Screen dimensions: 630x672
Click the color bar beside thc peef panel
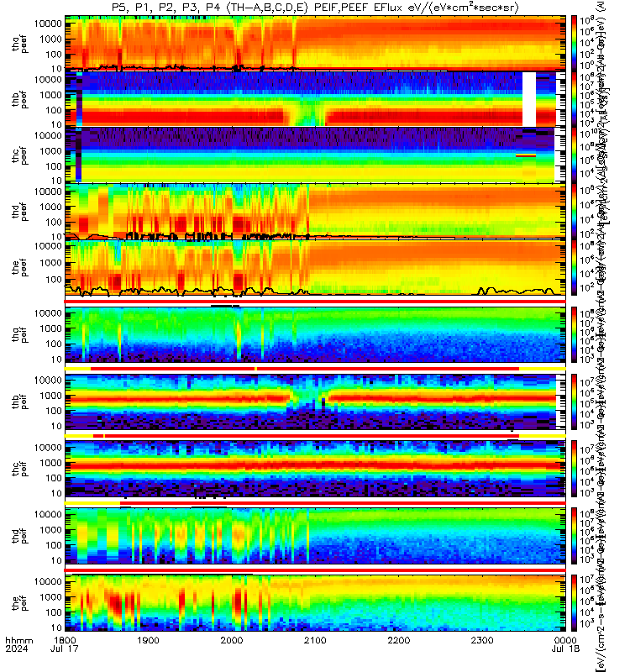click(574, 155)
